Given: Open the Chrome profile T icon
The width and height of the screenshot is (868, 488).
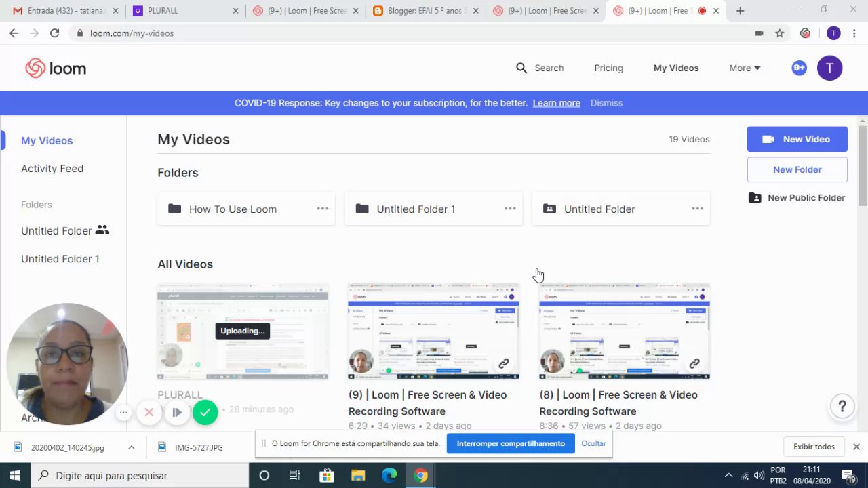Looking at the screenshot, I should (x=833, y=33).
